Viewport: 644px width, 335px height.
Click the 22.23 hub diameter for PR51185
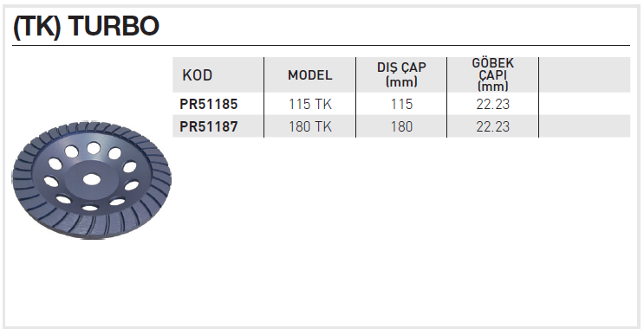(493, 104)
